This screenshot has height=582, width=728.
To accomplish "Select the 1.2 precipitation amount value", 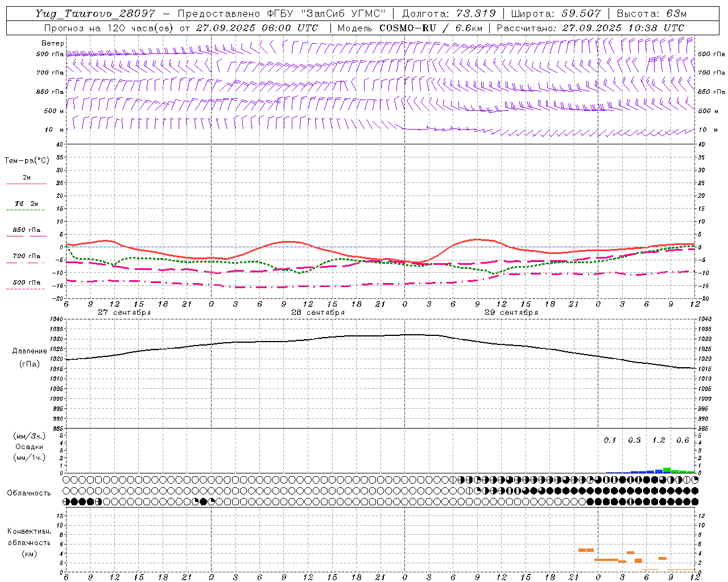I will tap(659, 440).
